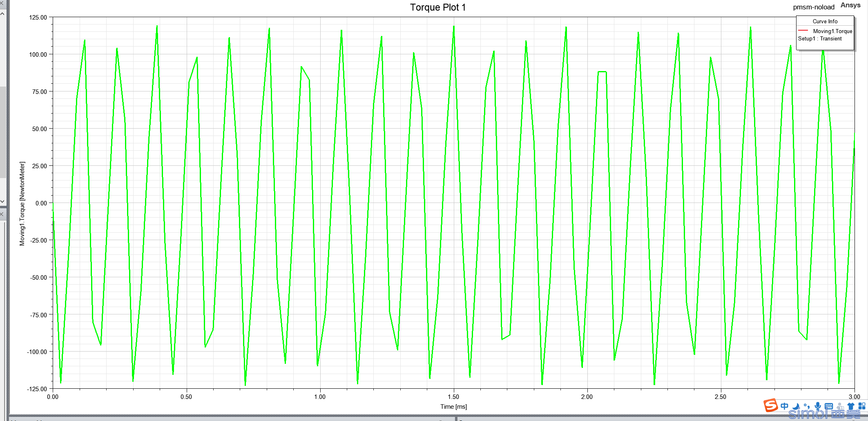Click the 0.50 X-axis tick label
The width and height of the screenshot is (868, 421).
point(186,397)
